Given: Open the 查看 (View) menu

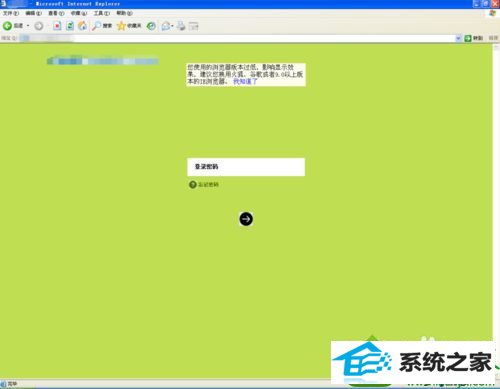Looking at the screenshot, I should [56, 13].
